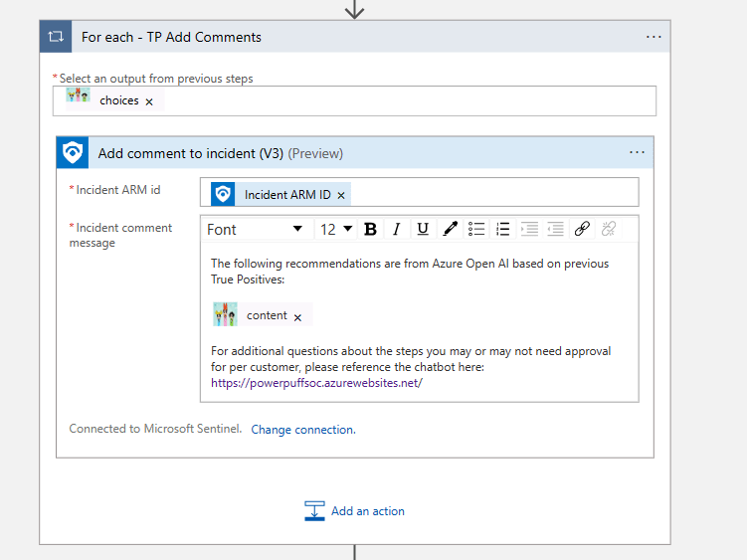
Task: Remove the content token from message
Action: click(297, 316)
